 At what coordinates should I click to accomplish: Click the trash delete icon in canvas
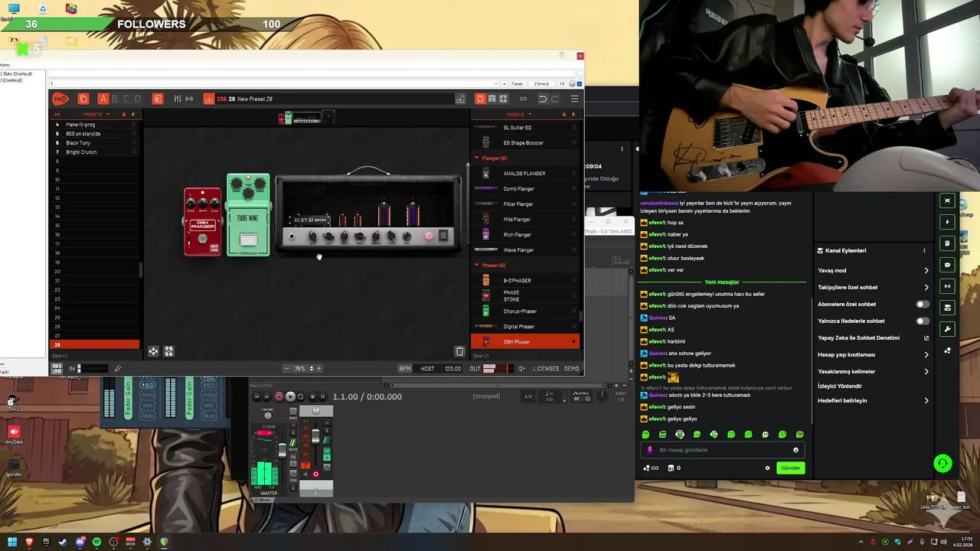[x=459, y=351]
